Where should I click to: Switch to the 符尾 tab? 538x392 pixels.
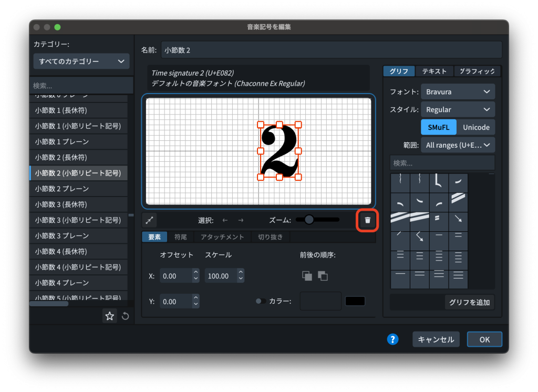(x=181, y=237)
